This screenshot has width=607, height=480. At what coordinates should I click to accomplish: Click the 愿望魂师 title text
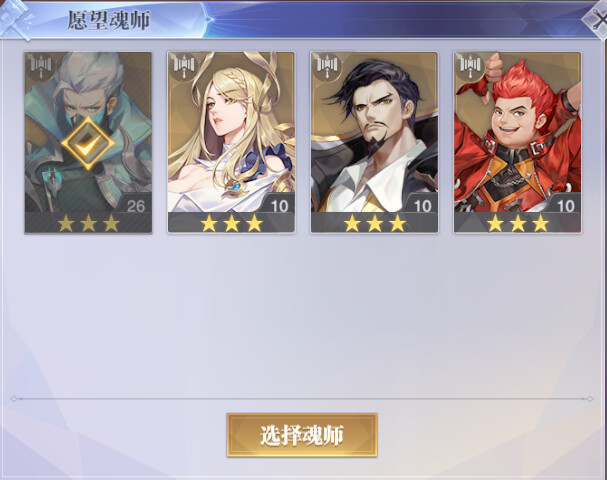coord(109,20)
